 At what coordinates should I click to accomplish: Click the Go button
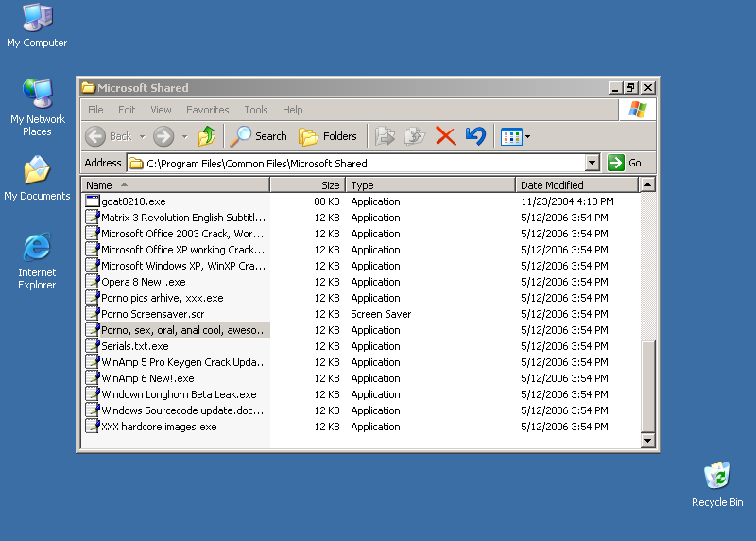pos(625,163)
